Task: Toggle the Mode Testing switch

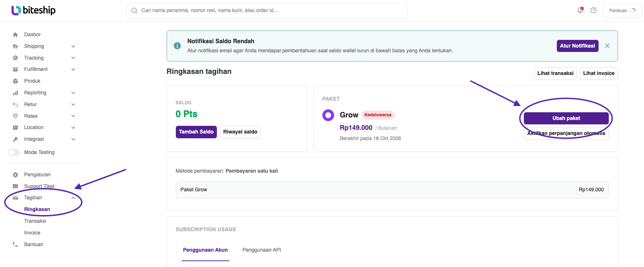Action: 14,152
